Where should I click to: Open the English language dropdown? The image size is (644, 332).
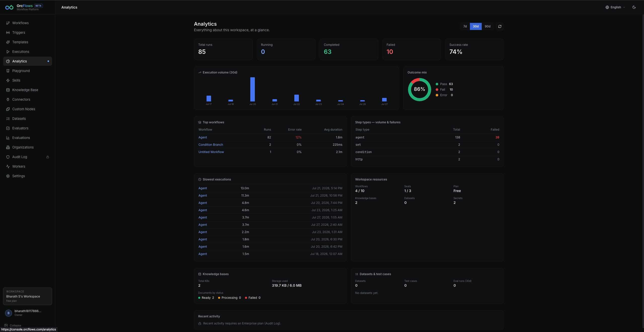pos(615,7)
